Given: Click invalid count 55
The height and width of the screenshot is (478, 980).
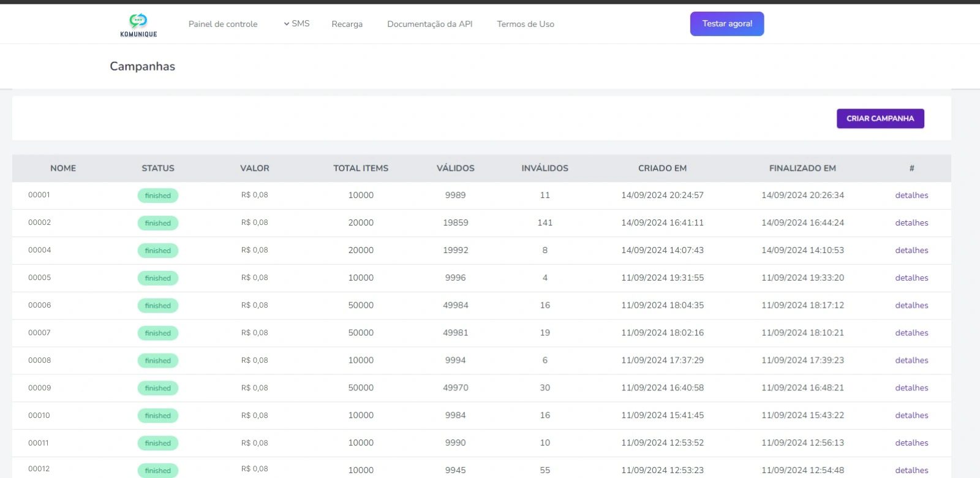Looking at the screenshot, I should (x=545, y=470).
